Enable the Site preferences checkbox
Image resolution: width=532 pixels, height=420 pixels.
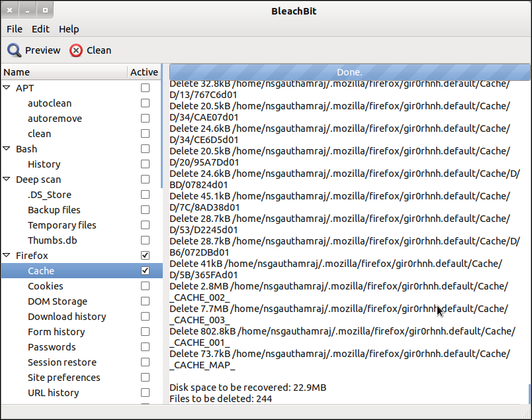(145, 377)
